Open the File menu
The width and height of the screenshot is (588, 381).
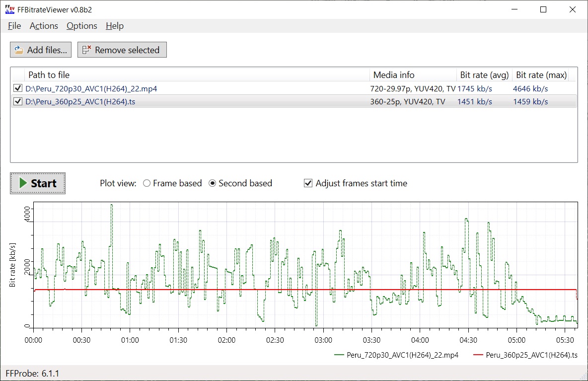[14, 26]
